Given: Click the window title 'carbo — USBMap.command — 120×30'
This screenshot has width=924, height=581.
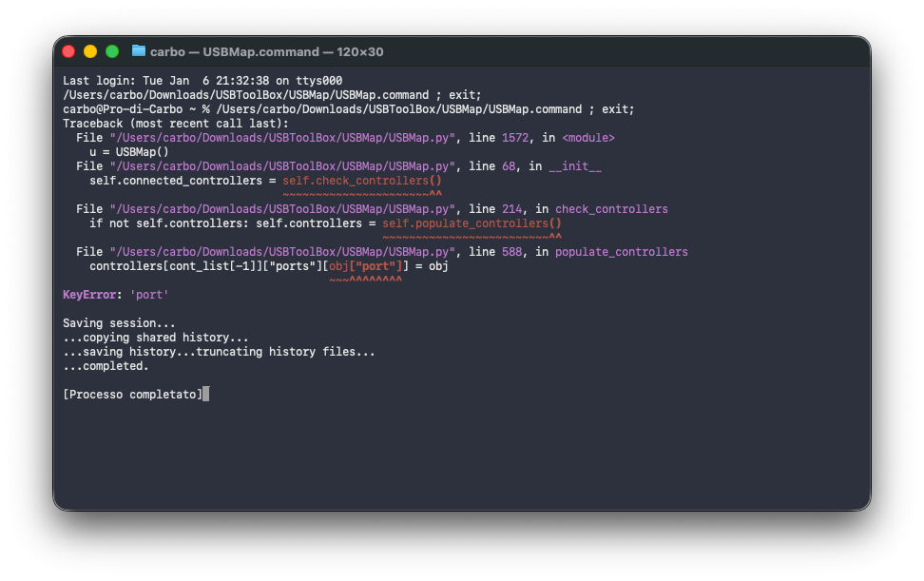Looking at the screenshot, I should pyautogui.click(x=266, y=52).
